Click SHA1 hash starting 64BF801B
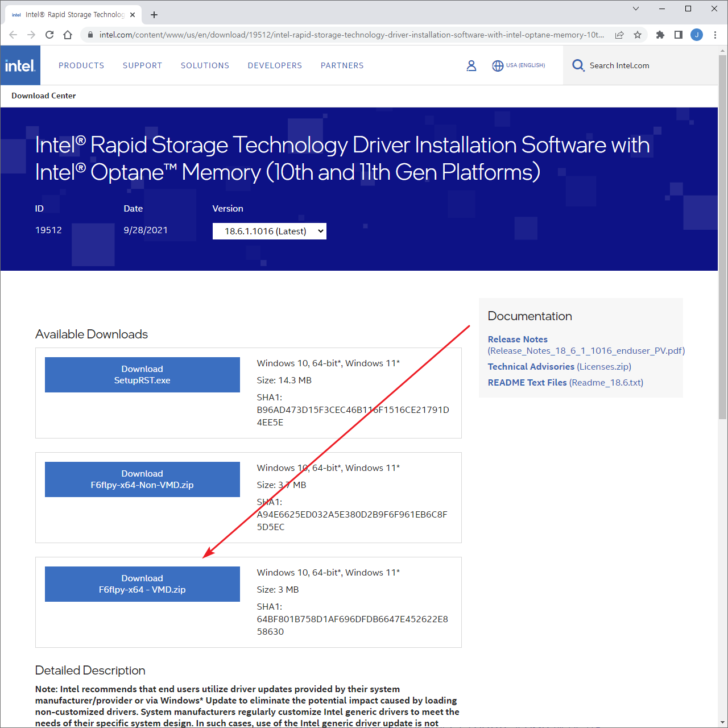Image resolution: width=728 pixels, height=728 pixels. tap(353, 625)
